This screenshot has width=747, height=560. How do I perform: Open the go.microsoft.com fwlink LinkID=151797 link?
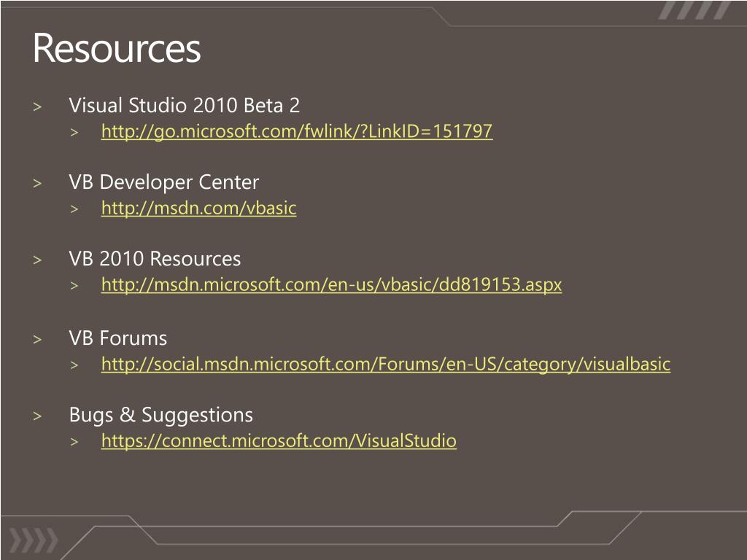[297, 131]
